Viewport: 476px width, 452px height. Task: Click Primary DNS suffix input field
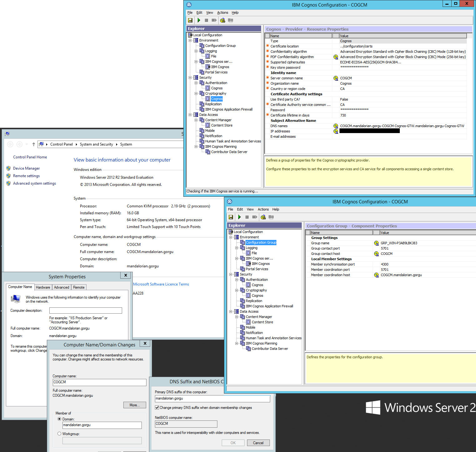click(212, 399)
